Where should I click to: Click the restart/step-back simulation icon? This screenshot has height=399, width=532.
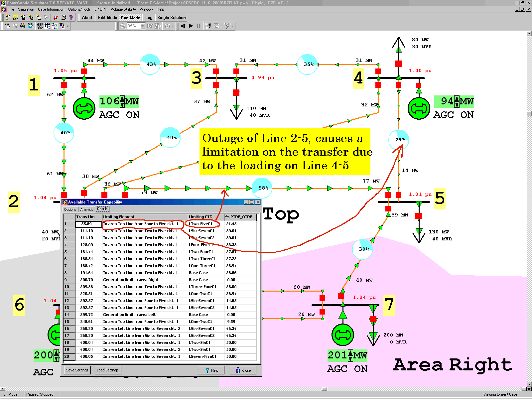[183, 26]
